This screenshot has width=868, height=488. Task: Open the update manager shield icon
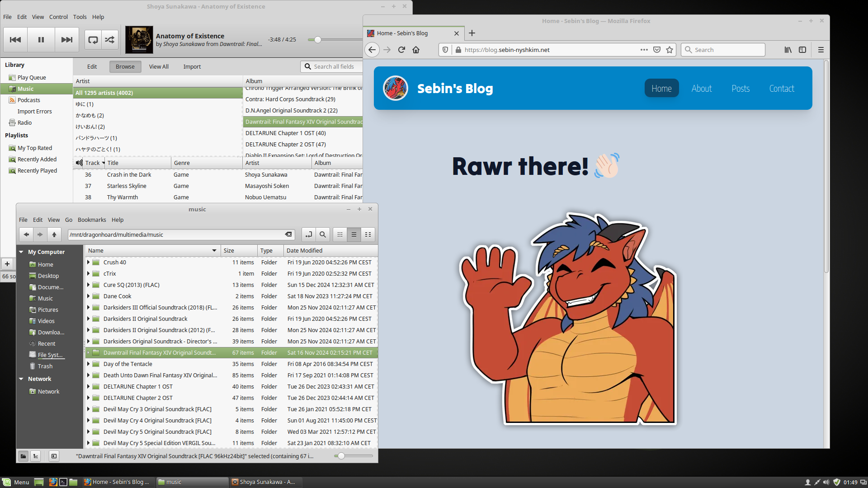point(836,482)
